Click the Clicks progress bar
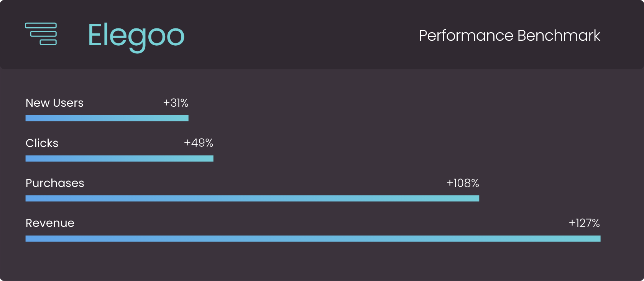The image size is (644, 281). tap(119, 159)
